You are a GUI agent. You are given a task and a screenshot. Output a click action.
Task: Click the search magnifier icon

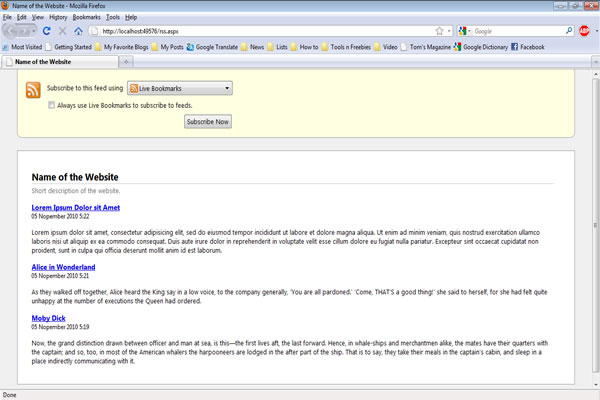569,31
